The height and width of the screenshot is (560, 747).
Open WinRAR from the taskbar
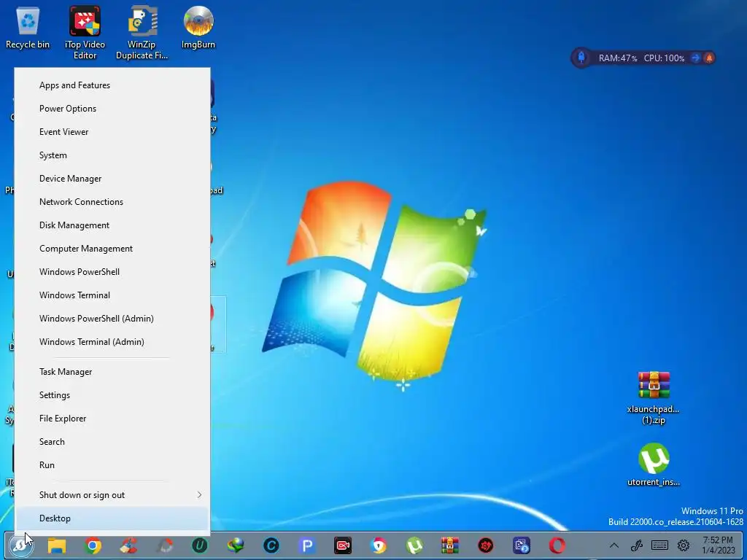point(449,545)
